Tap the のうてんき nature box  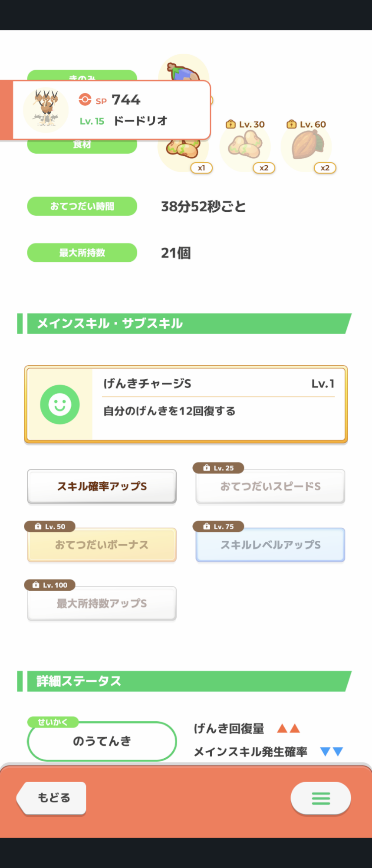[102, 741]
